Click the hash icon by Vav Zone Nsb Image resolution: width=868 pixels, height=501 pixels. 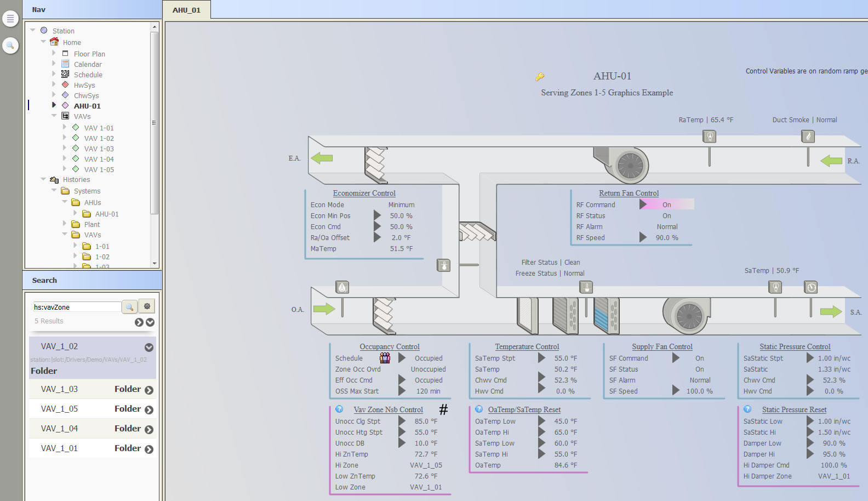click(443, 409)
